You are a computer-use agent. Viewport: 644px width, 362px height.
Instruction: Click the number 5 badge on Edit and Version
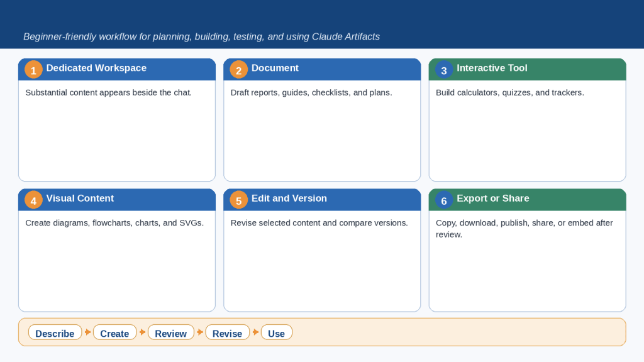(238, 200)
